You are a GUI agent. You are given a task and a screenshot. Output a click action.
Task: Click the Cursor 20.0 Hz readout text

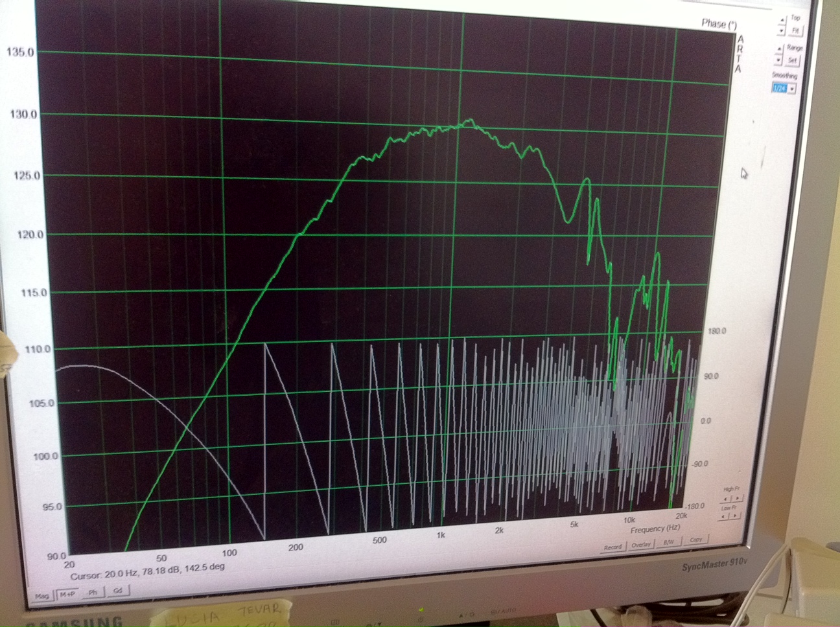pyautogui.click(x=147, y=571)
